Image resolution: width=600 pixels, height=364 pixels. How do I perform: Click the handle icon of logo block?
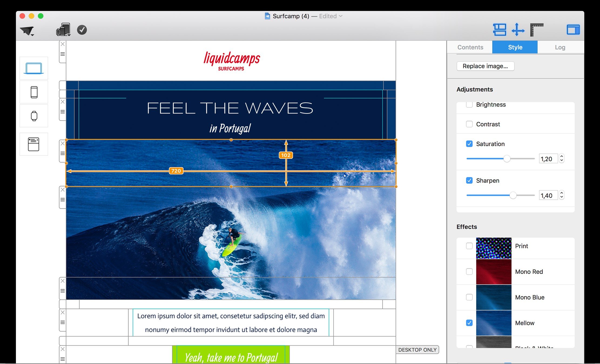(x=63, y=54)
